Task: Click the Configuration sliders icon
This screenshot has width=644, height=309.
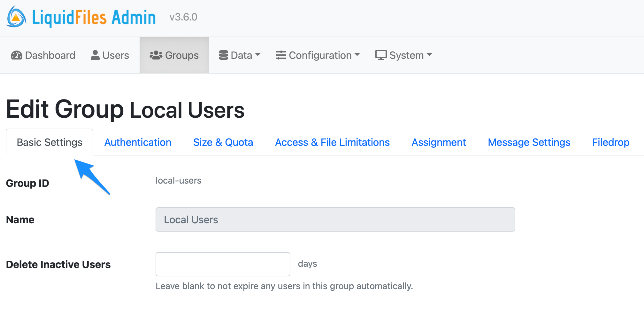Action: [281, 55]
